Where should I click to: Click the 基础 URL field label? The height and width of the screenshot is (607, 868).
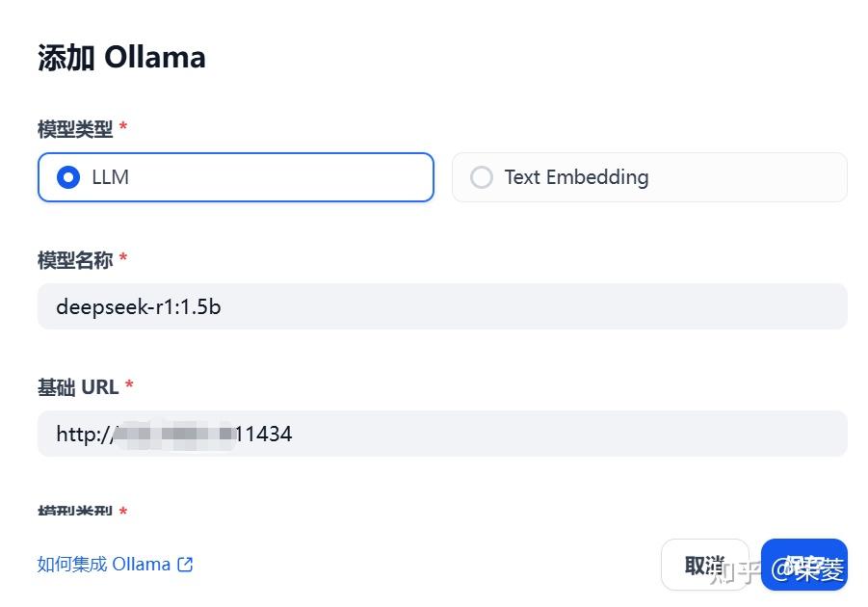point(78,387)
